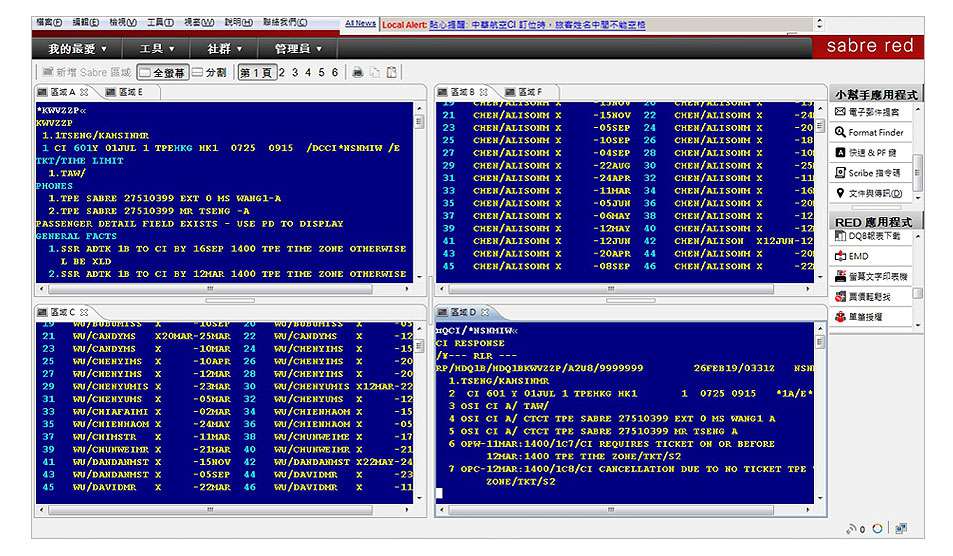Click the *KWVZZP command line in 區域 A
The height and width of the screenshot is (556, 953).
click(61, 110)
